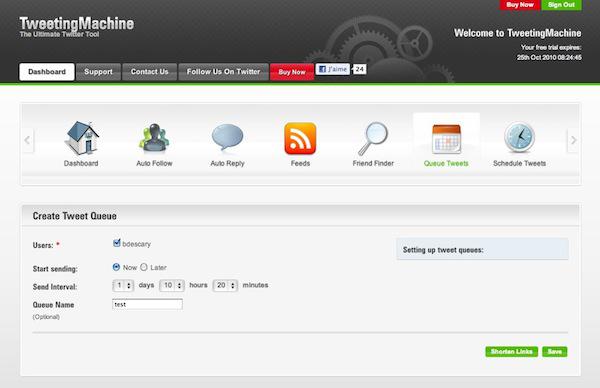
Task: Open Follow Us On Twitter tab
Action: point(223,72)
